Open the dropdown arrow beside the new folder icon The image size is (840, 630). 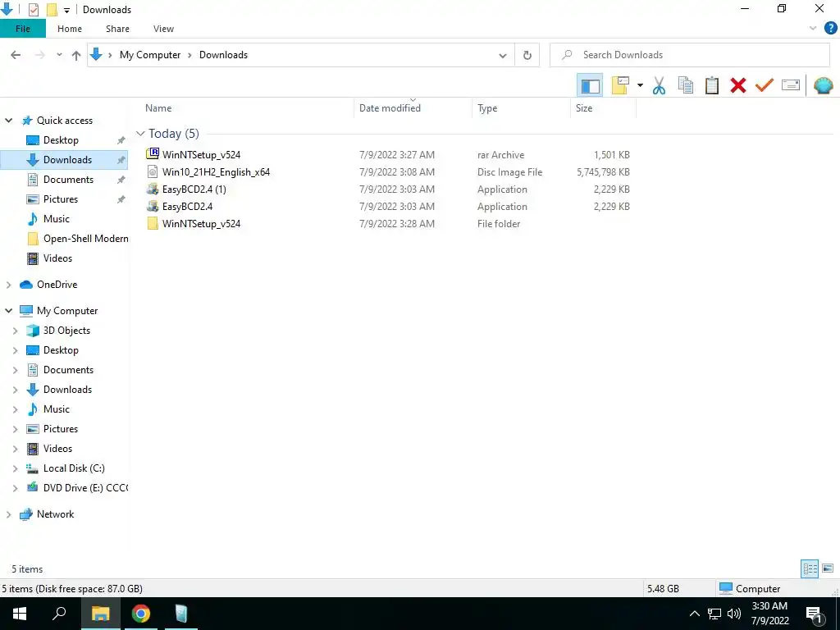(x=640, y=85)
